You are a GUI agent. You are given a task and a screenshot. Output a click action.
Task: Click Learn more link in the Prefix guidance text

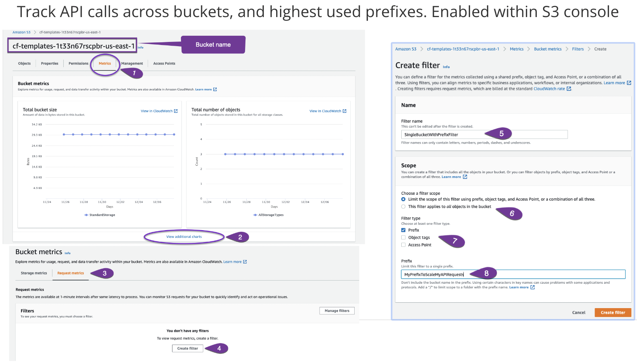pyautogui.click(x=520, y=287)
